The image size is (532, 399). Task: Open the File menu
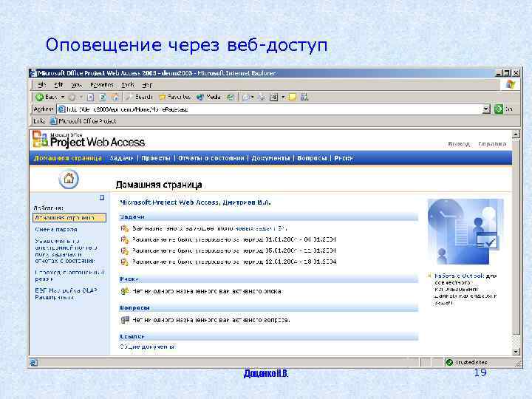[x=42, y=85]
